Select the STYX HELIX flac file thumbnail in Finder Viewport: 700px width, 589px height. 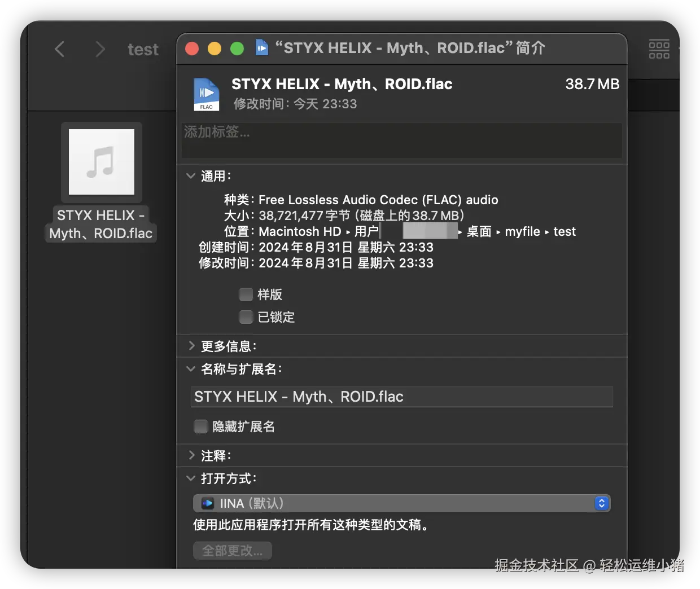coord(102,162)
